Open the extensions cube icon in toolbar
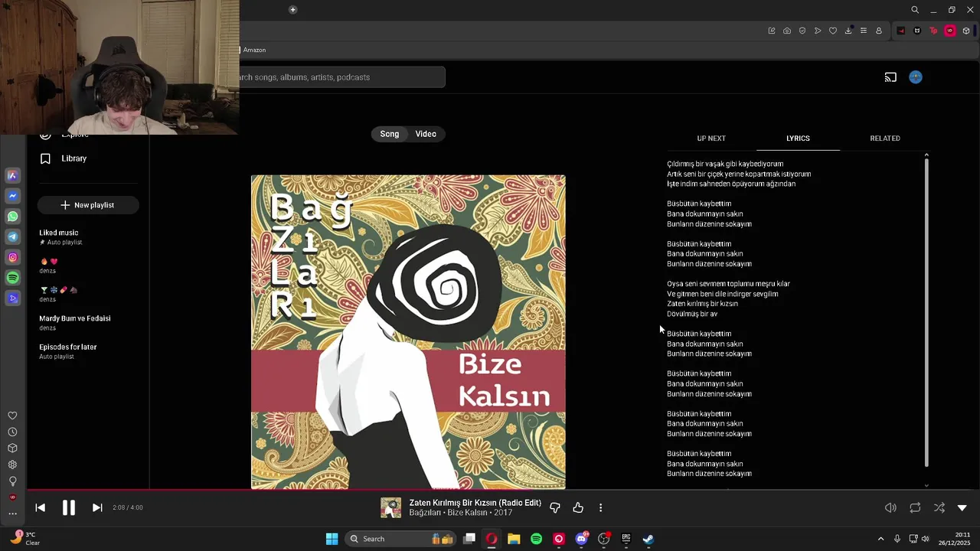The image size is (980, 551). tap(966, 31)
